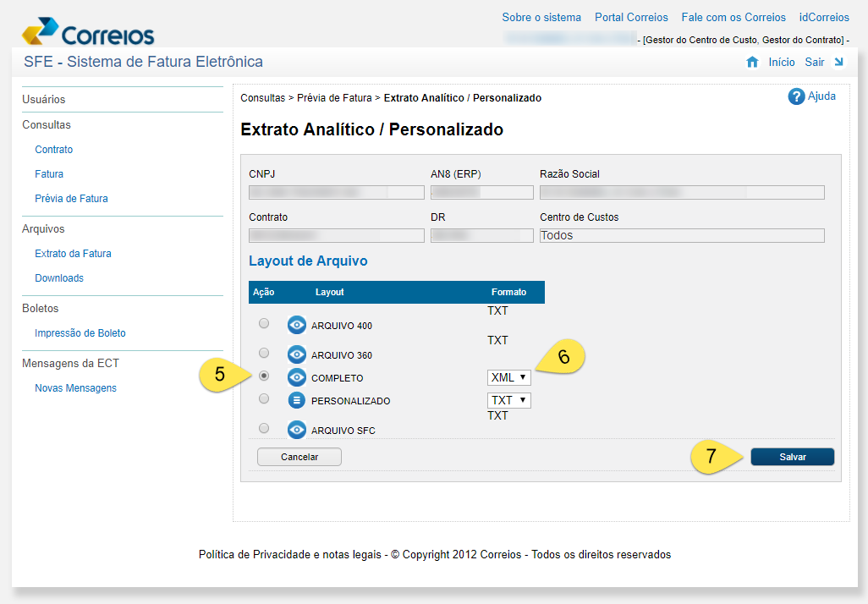Open the Boletos menu section
Screen dimensions: 868x604
(x=41, y=309)
